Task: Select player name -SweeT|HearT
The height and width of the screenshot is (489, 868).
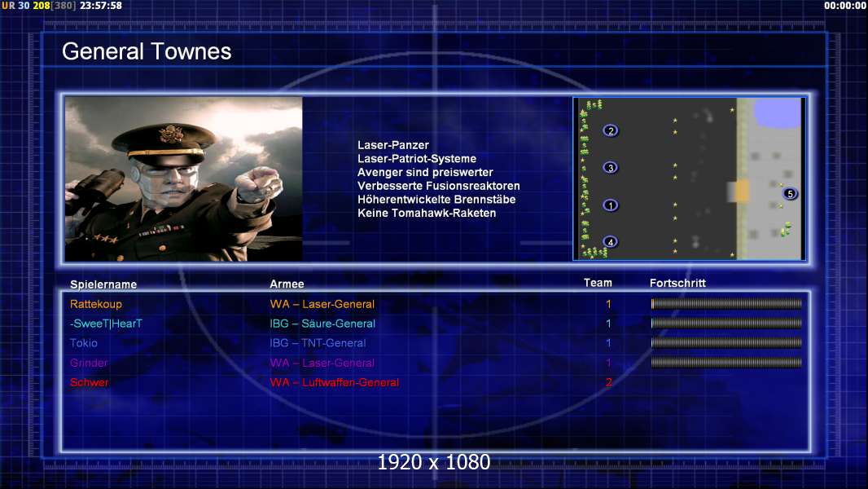Action: coord(106,324)
